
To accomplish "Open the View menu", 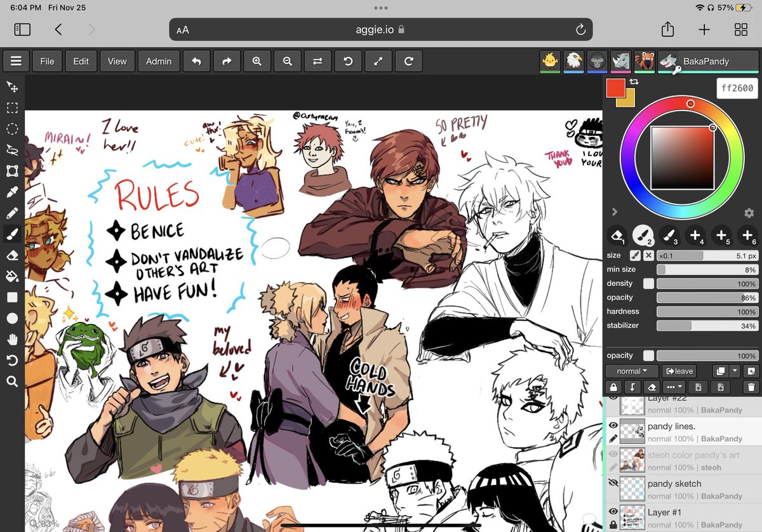I will click(x=117, y=62).
